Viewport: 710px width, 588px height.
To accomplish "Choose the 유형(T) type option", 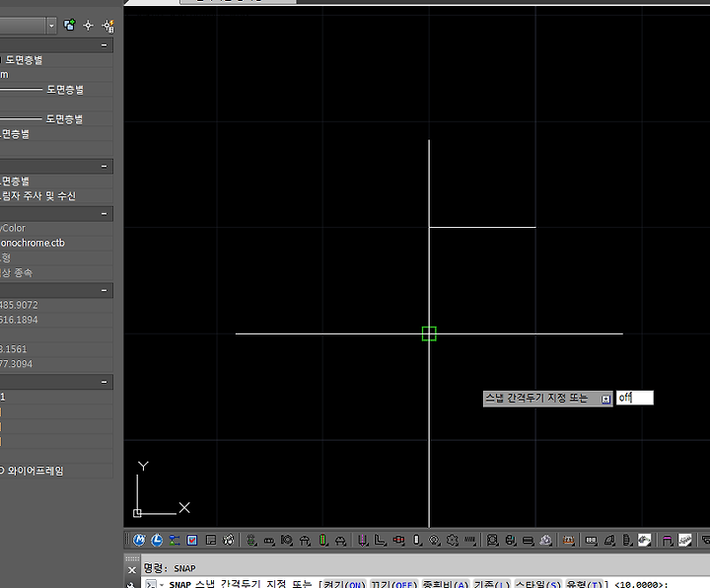I will [x=584, y=584].
